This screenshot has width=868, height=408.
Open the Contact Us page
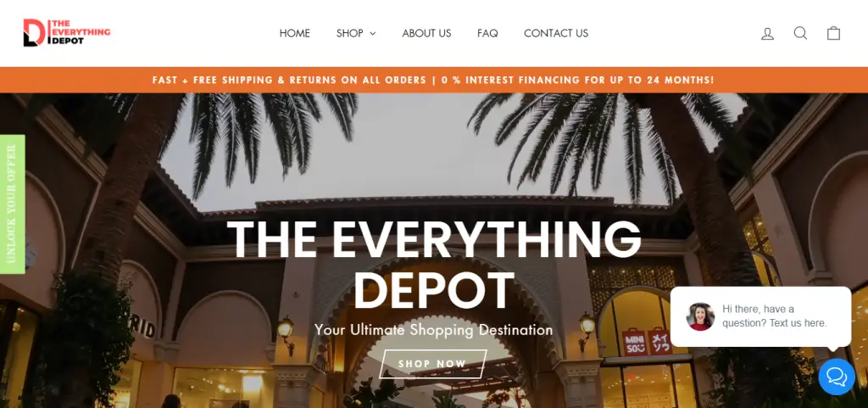(x=556, y=33)
